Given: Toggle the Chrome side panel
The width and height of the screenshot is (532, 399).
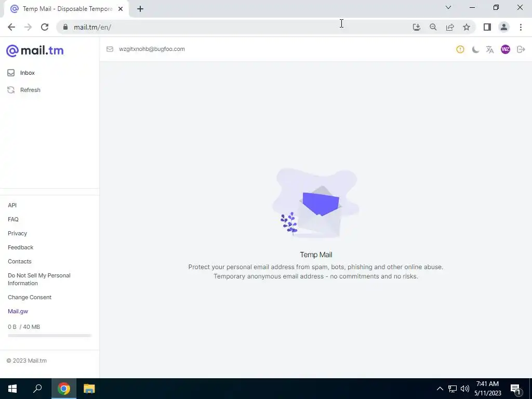Looking at the screenshot, I should [x=487, y=27].
